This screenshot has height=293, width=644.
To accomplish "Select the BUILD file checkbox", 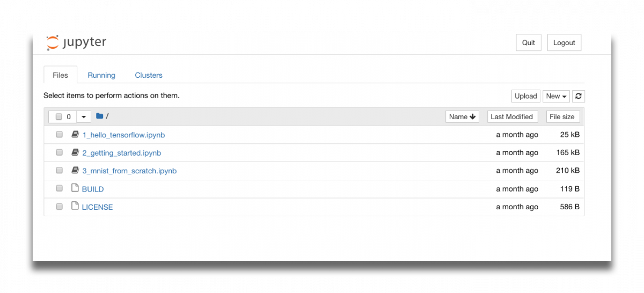I will point(60,189).
